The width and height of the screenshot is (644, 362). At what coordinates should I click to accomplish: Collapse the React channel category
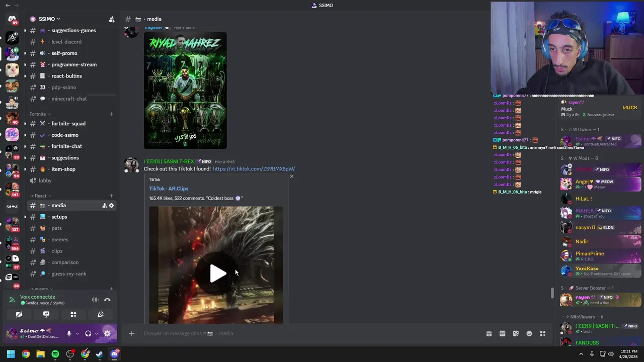(40, 196)
